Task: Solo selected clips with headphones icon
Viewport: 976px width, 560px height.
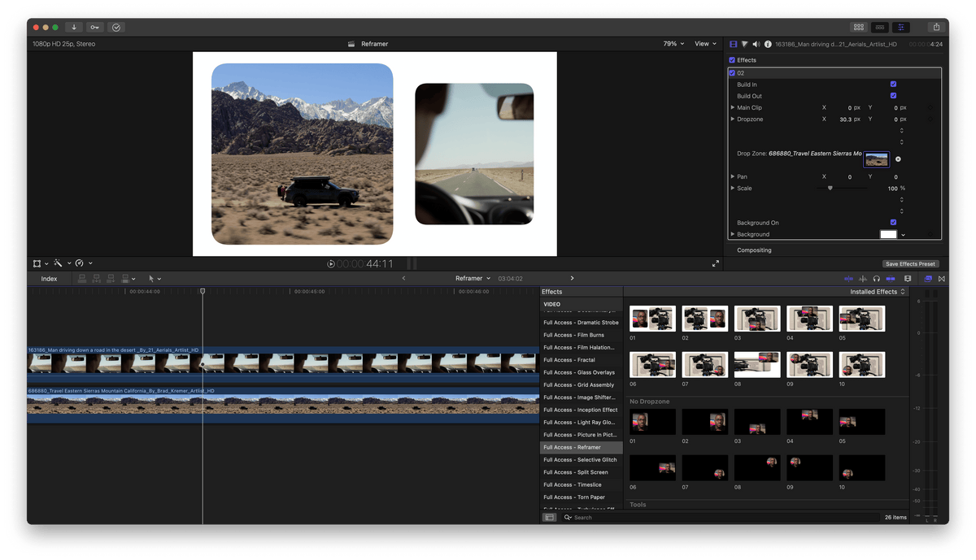Action: pos(877,279)
